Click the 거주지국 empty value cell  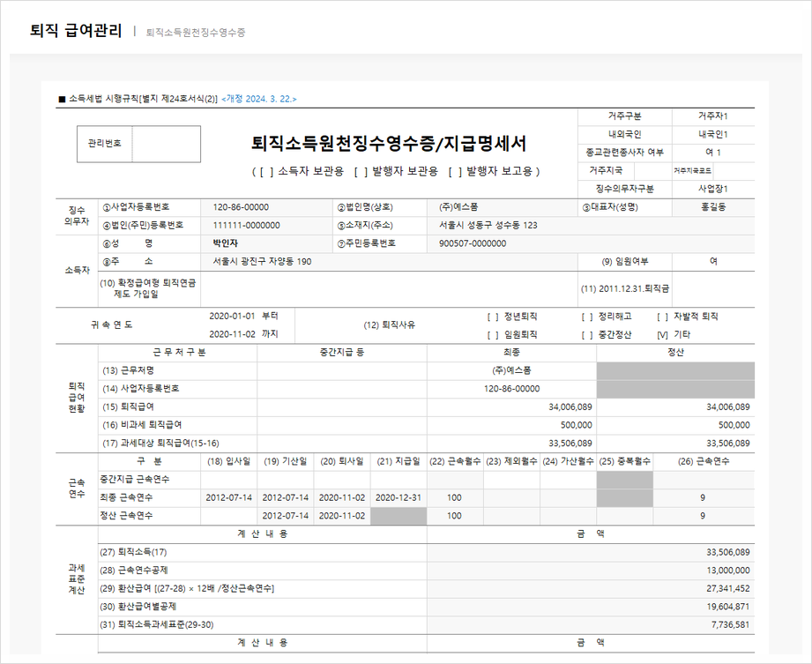pos(652,170)
